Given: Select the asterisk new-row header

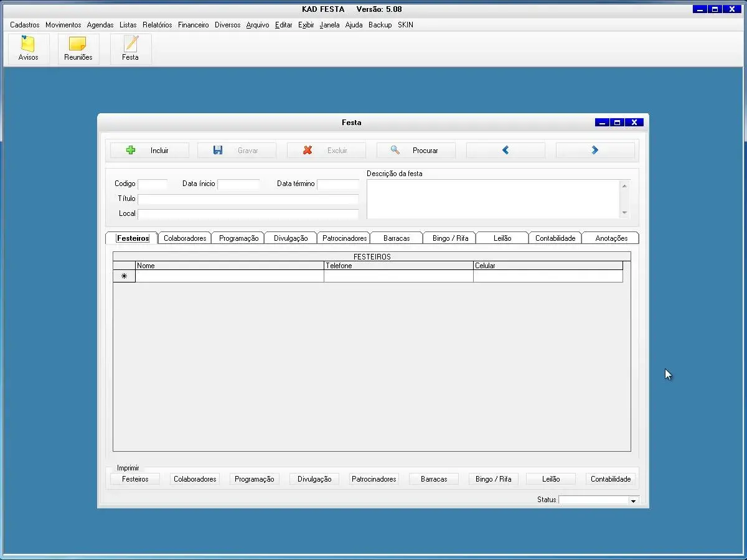Looking at the screenshot, I should click(124, 276).
